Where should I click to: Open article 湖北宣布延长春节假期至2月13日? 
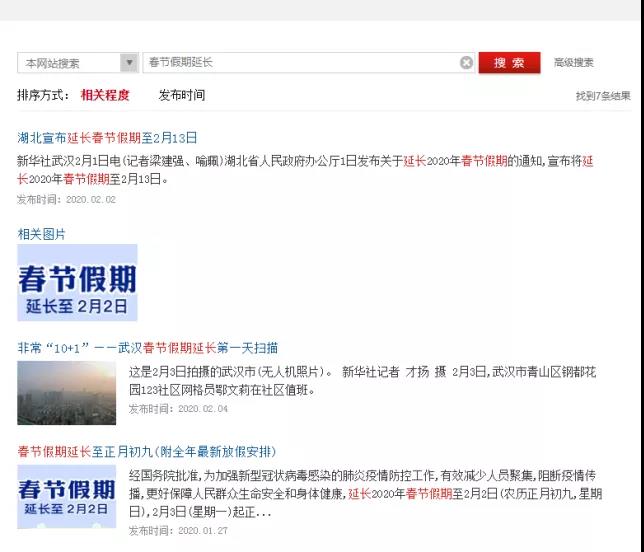[107, 138]
